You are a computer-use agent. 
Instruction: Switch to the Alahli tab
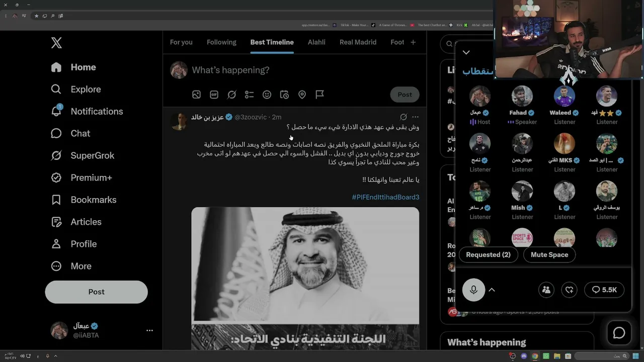[316, 42]
